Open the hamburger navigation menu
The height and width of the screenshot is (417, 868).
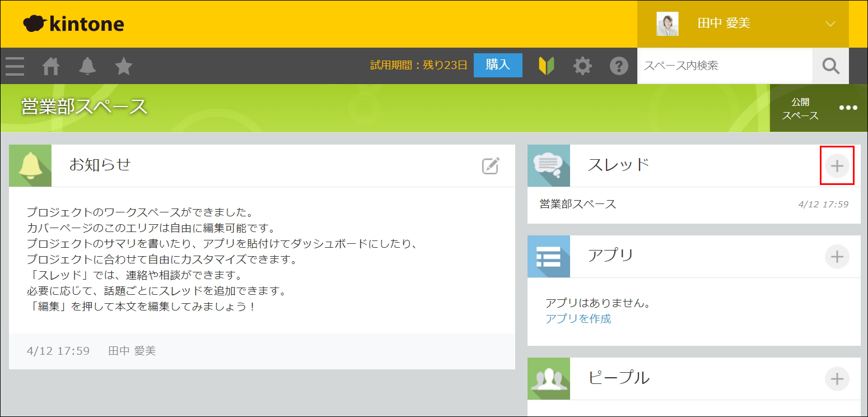(x=15, y=66)
